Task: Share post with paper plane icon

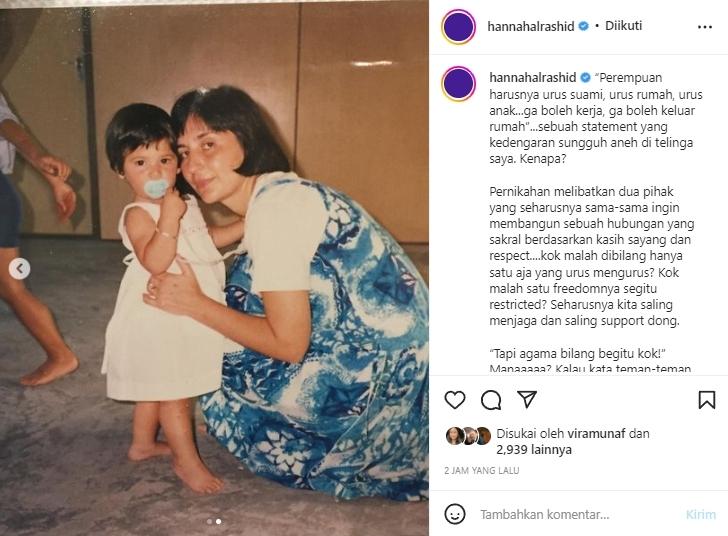Action: click(527, 399)
